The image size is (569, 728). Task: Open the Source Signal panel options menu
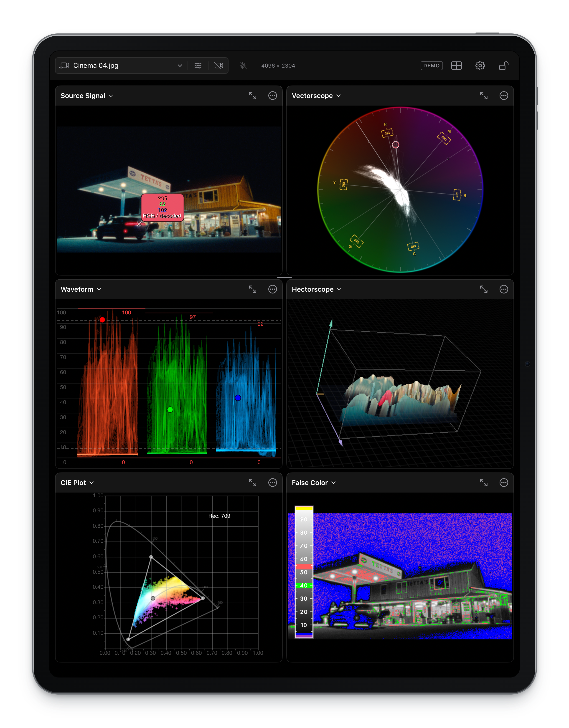272,96
